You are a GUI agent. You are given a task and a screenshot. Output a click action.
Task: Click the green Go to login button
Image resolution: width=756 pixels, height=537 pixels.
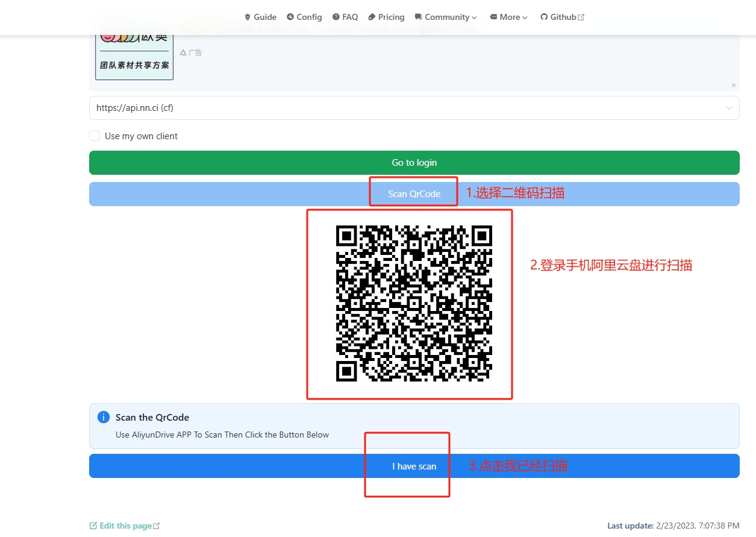(414, 163)
